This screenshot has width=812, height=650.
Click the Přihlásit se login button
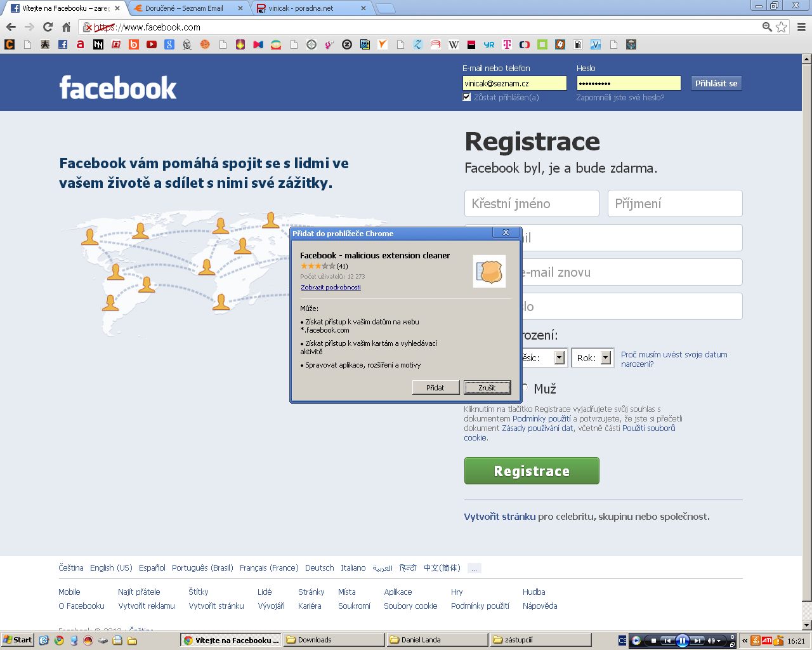[716, 83]
